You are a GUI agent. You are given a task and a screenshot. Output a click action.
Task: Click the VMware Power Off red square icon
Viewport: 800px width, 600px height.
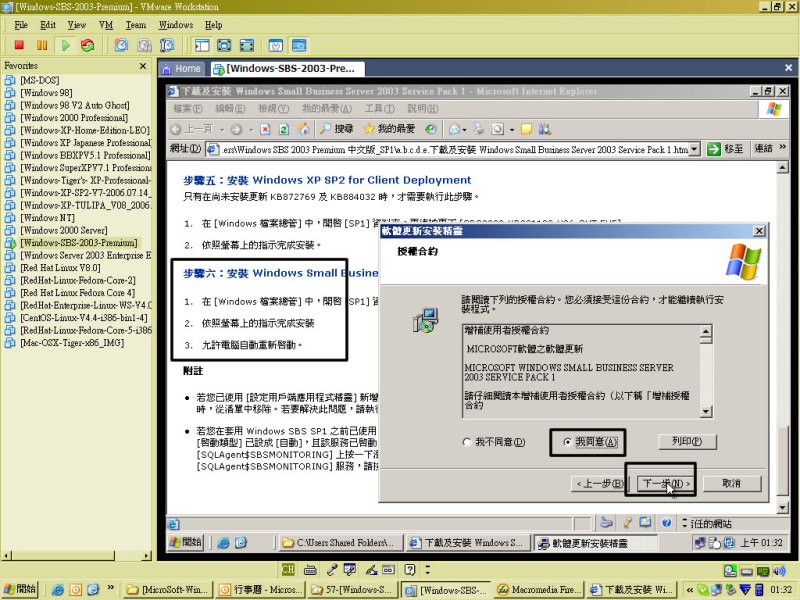coord(19,45)
